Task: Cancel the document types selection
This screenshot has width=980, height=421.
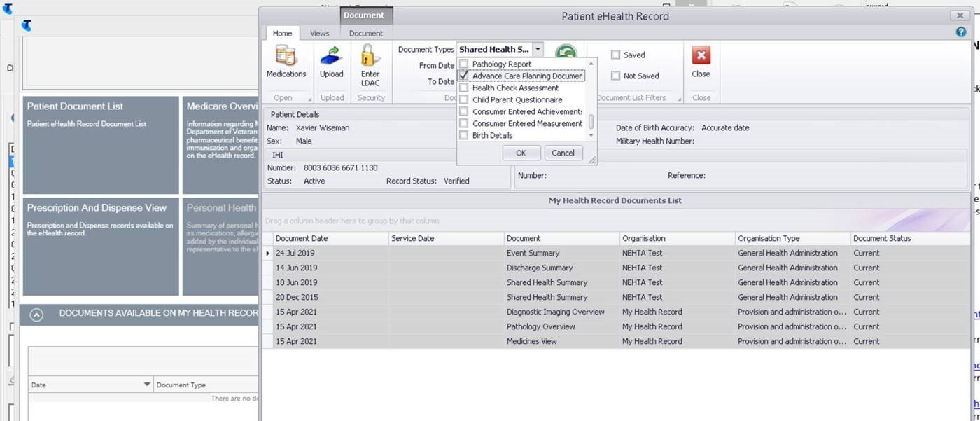Action: pyautogui.click(x=563, y=153)
